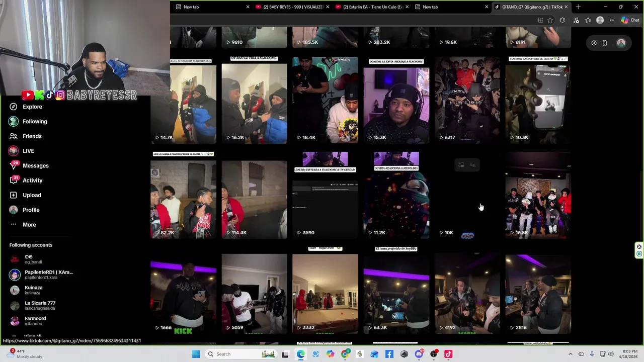Open Messages with unread badge
The width and height of the screenshot is (644, 362).
pos(29,165)
